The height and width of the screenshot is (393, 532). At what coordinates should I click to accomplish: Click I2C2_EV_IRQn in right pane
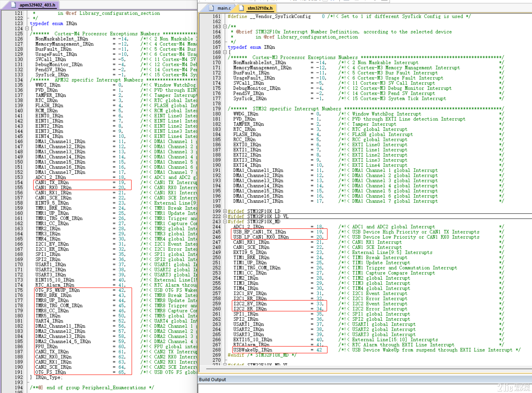coord(250,304)
